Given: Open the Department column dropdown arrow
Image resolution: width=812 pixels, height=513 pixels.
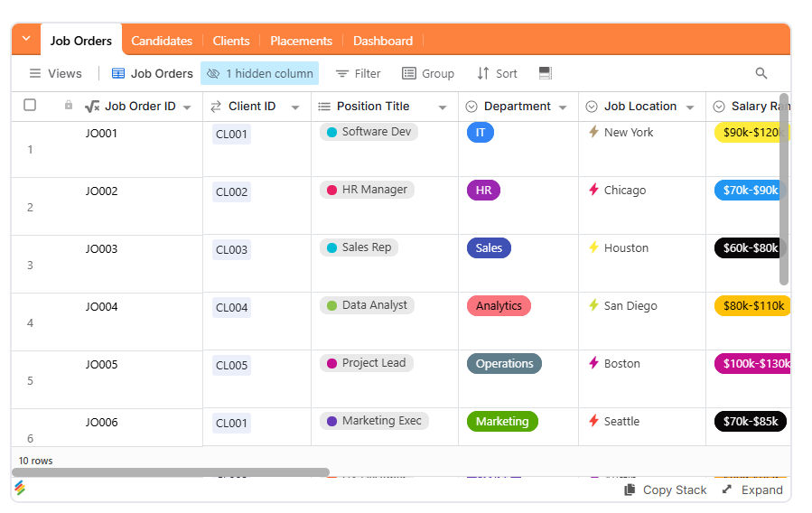Looking at the screenshot, I should point(563,107).
